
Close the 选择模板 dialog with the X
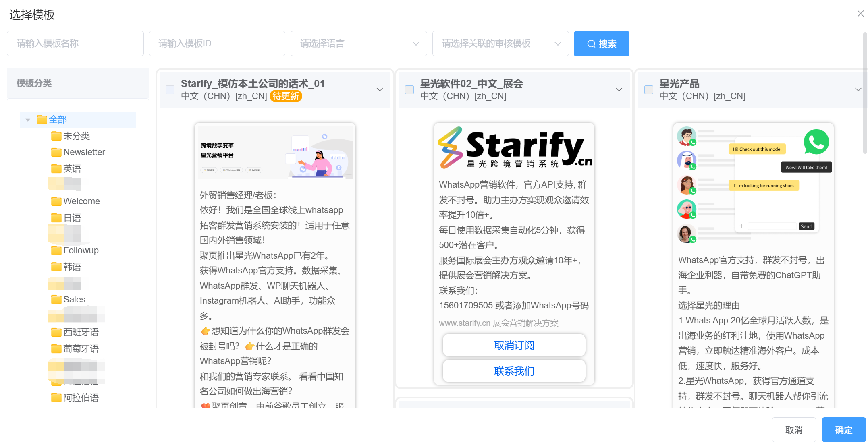pyautogui.click(x=860, y=14)
